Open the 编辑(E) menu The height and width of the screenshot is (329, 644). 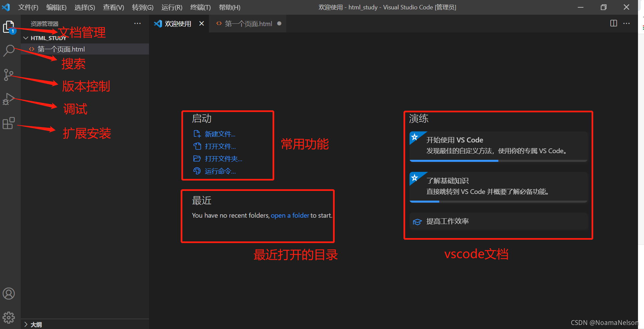[56, 7]
